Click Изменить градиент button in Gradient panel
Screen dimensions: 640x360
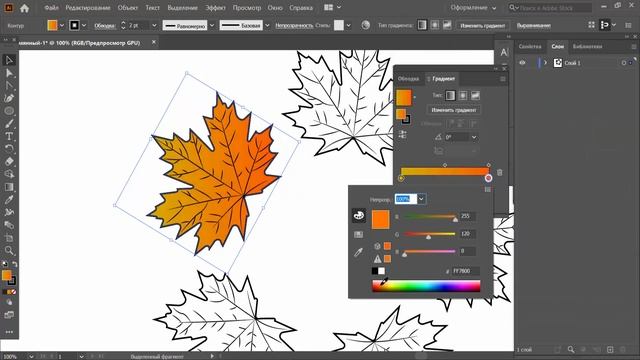click(x=454, y=110)
